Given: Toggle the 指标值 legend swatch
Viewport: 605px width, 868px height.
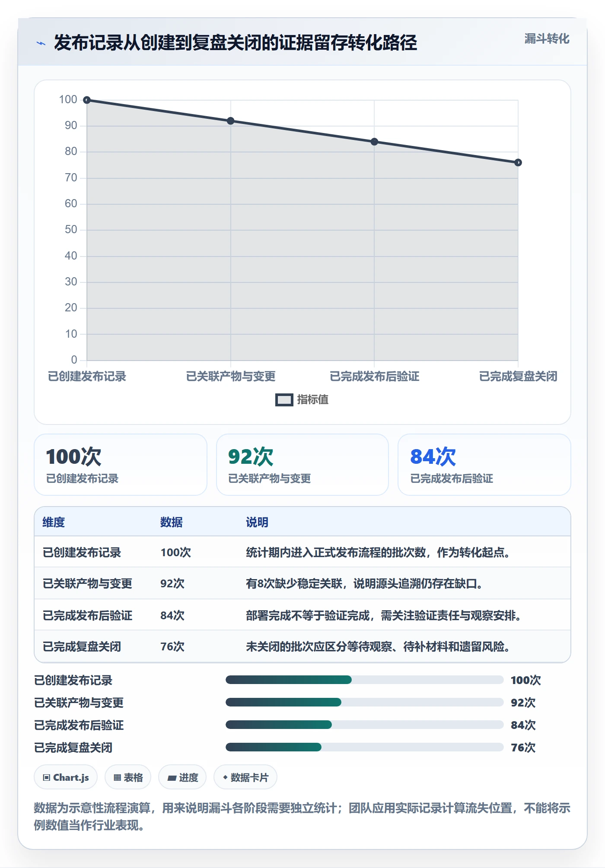Looking at the screenshot, I should point(284,400).
